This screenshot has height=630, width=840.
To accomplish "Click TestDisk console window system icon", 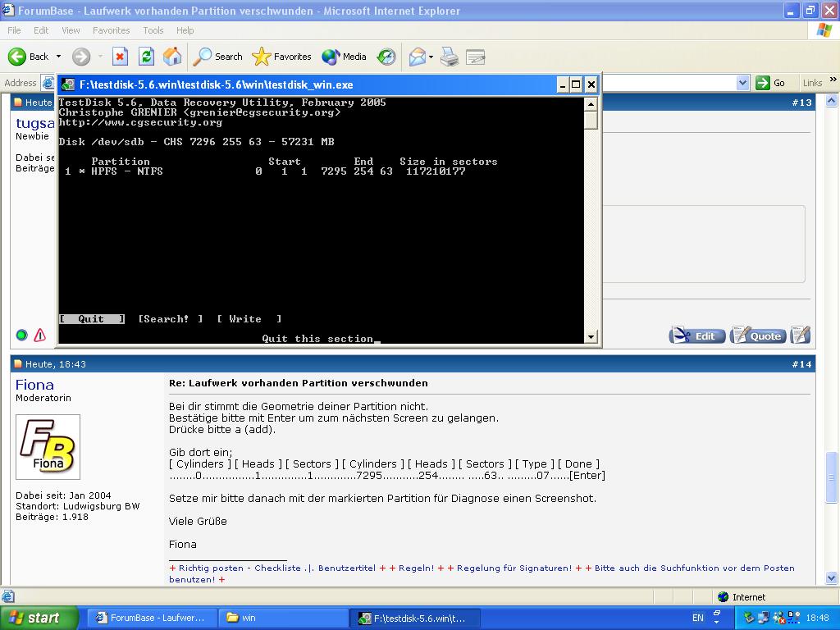I will 67,84.
